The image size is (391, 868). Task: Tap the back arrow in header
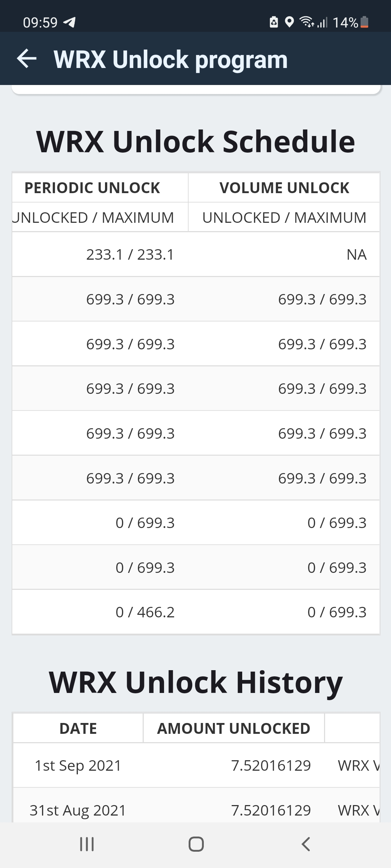coord(27,59)
